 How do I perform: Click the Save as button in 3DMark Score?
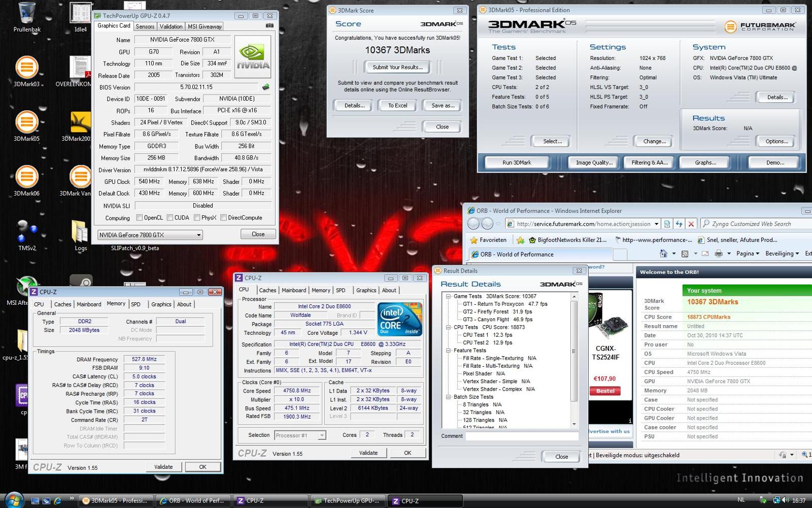tap(443, 106)
